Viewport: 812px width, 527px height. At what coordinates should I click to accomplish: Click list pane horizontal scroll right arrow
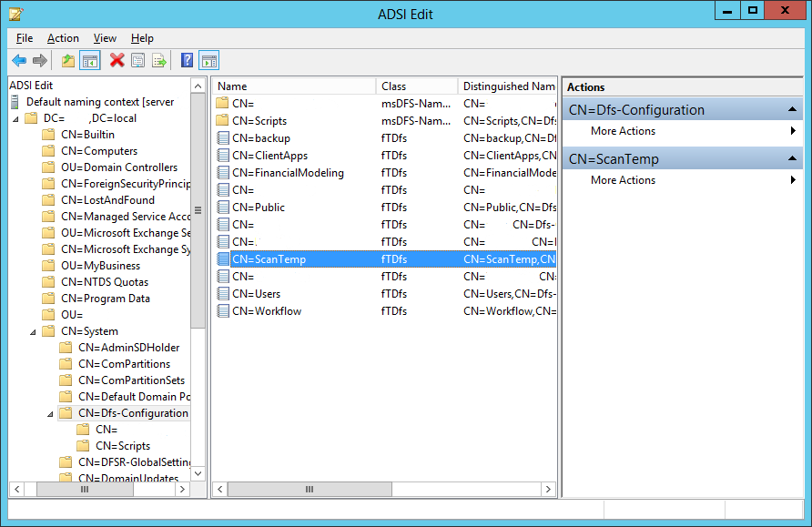pos(548,489)
